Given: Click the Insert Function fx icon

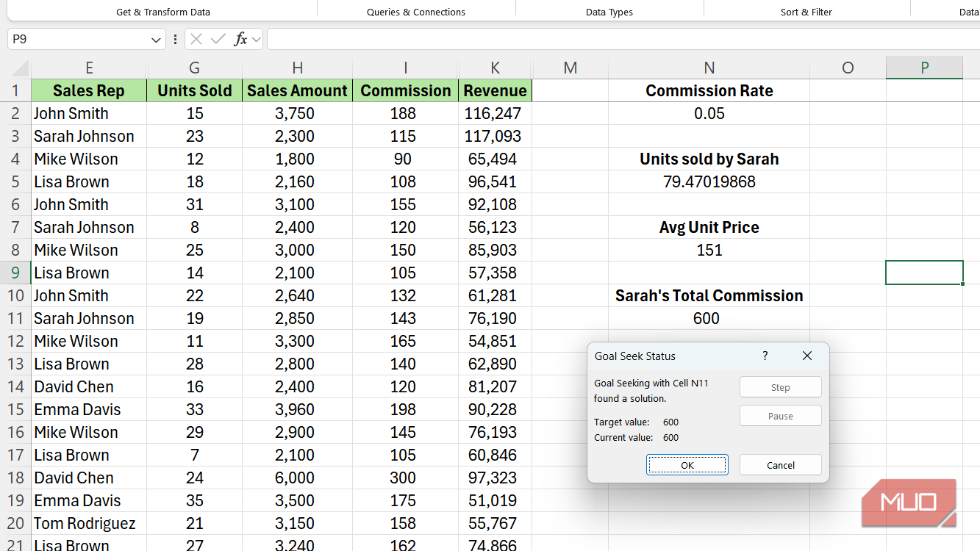Looking at the screenshot, I should (240, 39).
